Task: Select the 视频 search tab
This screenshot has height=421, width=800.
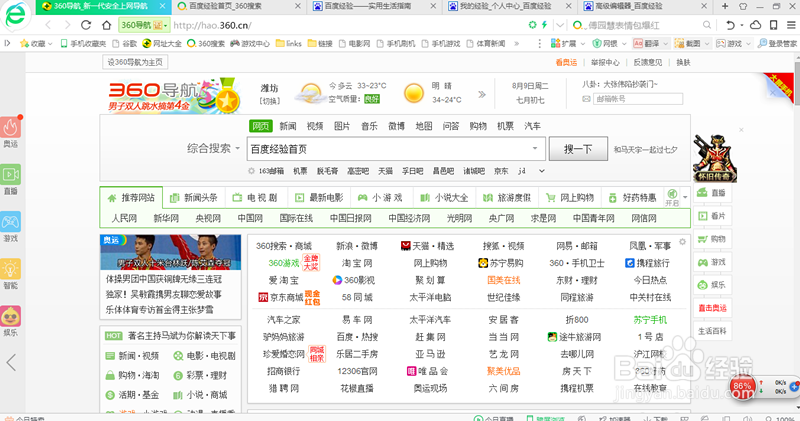Action: [315, 126]
